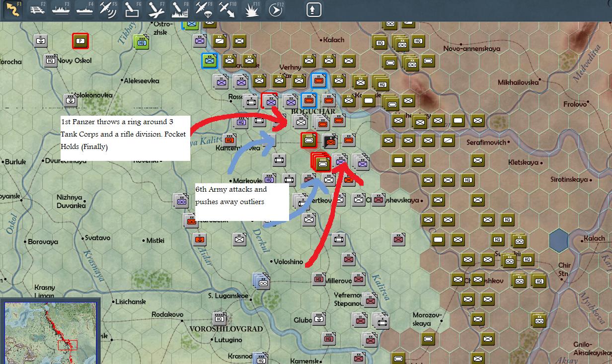Viewport: 612px width, 364px height.
Task: Click the Voloshino town label
Action: click(x=289, y=262)
